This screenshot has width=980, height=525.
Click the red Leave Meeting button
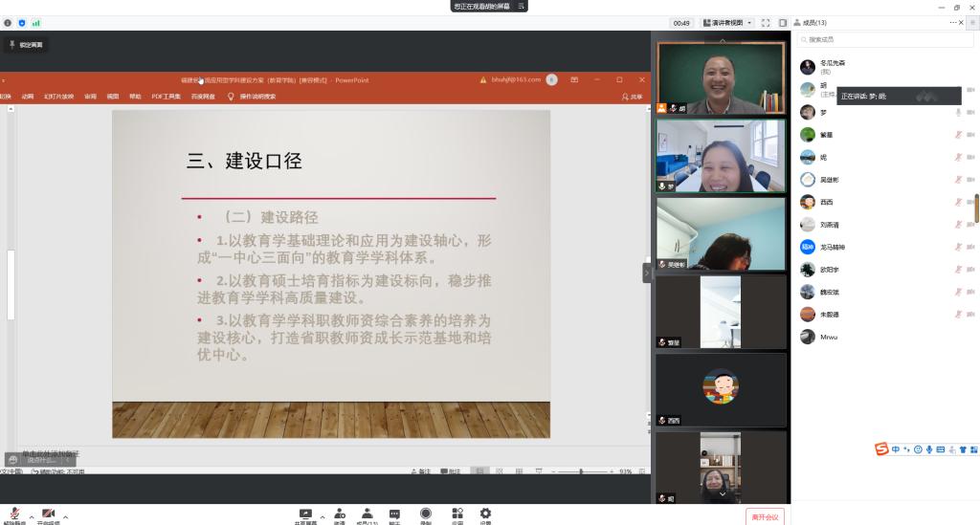point(765,516)
